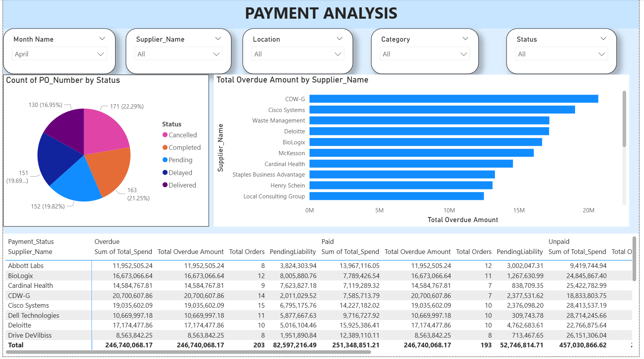644x359 pixels.
Task: Select the CDW-G bar in overdue chart
Action: 454,99
